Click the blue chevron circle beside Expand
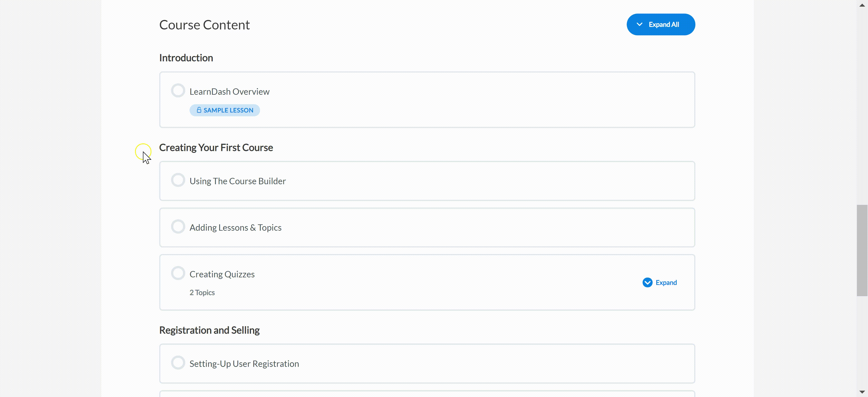This screenshot has height=397, width=868. click(x=647, y=282)
